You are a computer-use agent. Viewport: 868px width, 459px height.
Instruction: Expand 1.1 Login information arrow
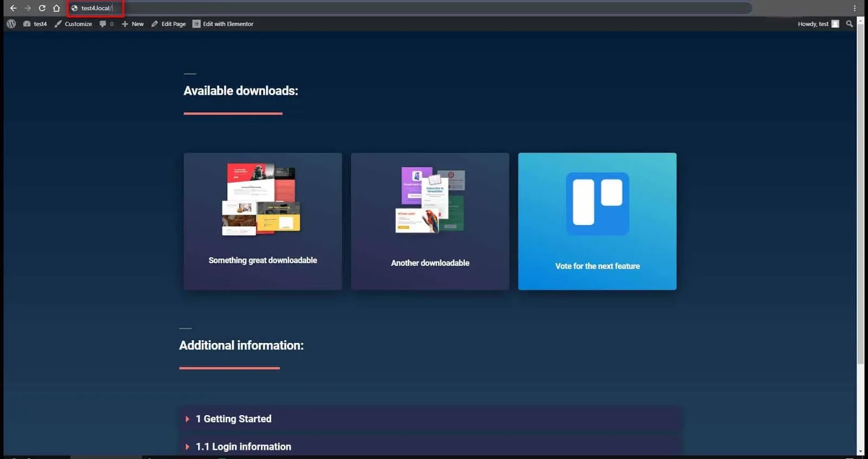(x=187, y=447)
